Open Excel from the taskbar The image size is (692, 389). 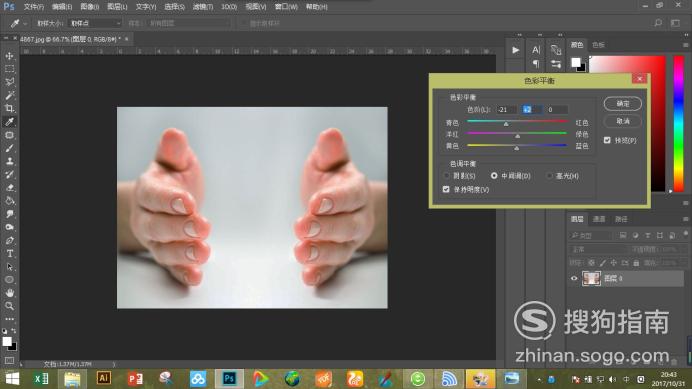click(41, 379)
